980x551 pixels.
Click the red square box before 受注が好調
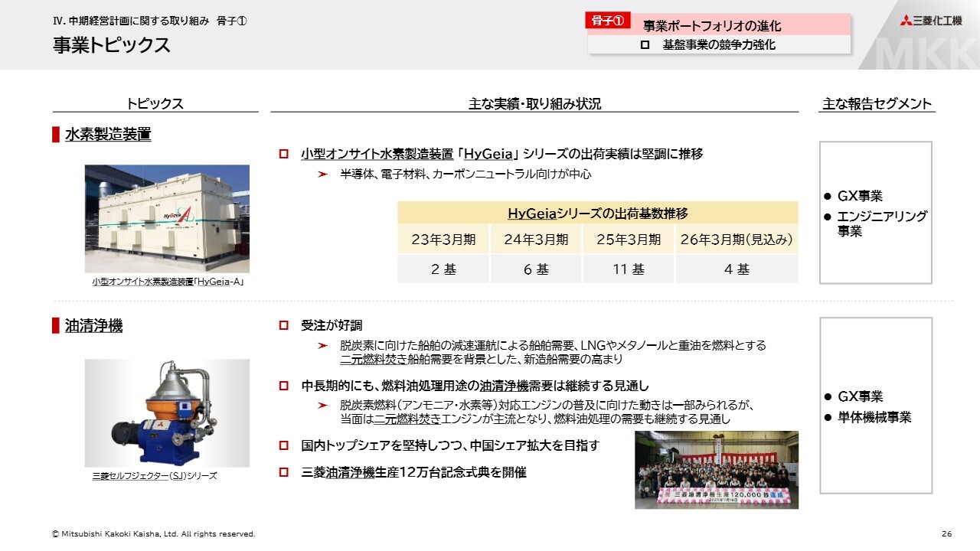pos(284,326)
